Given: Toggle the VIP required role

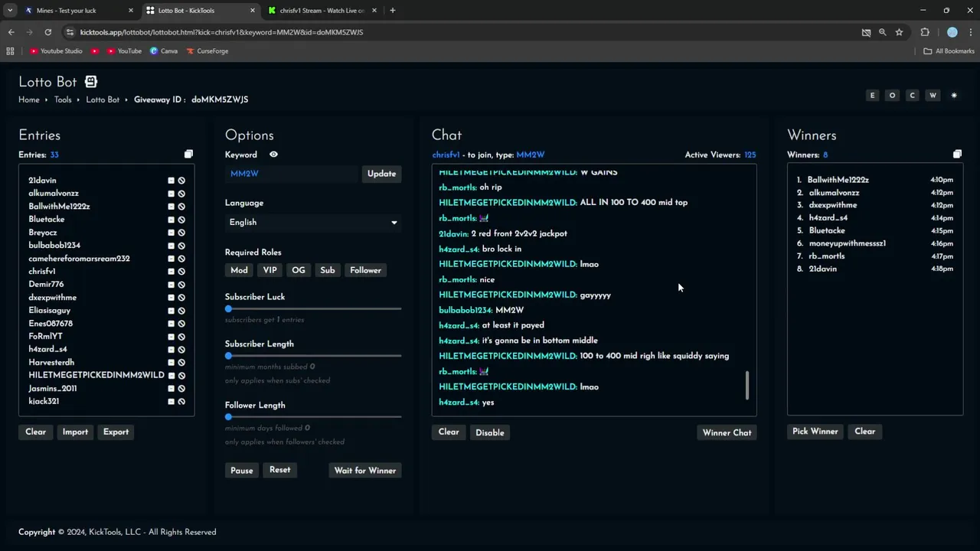Looking at the screenshot, I should pyautogui.click(x=269, y=270).
